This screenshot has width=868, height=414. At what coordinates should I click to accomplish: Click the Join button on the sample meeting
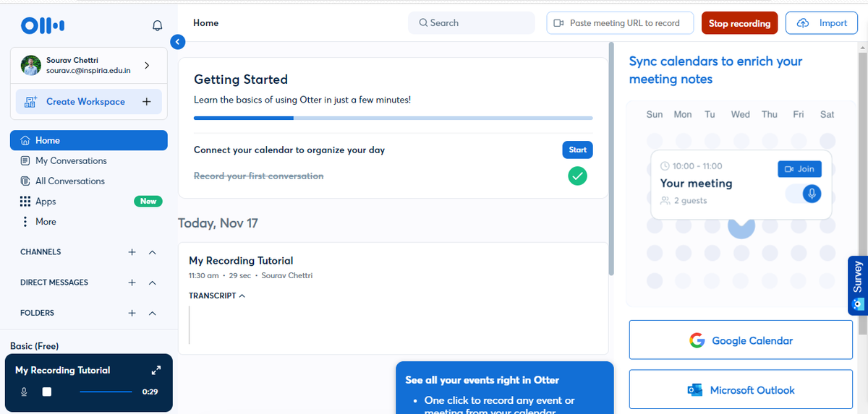[x=799, y=168]
